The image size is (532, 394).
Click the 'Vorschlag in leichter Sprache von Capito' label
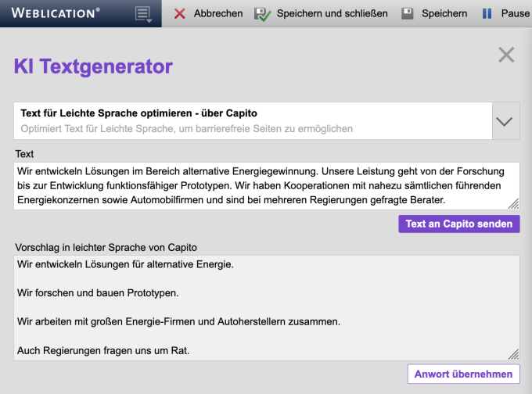point(106,248)
